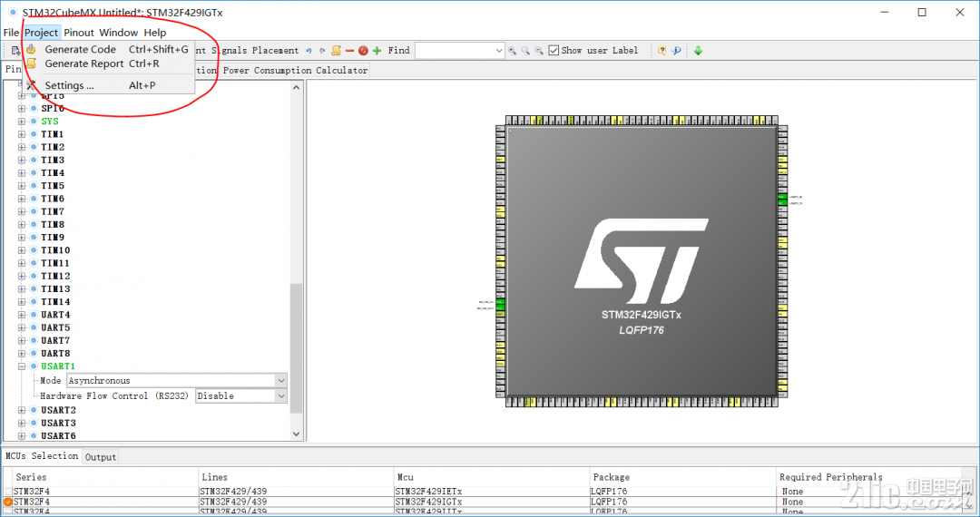This screenshot has height=517, width=980.
Task: Click the peripheral tree scroll up arrow
Action: point(296,88)
